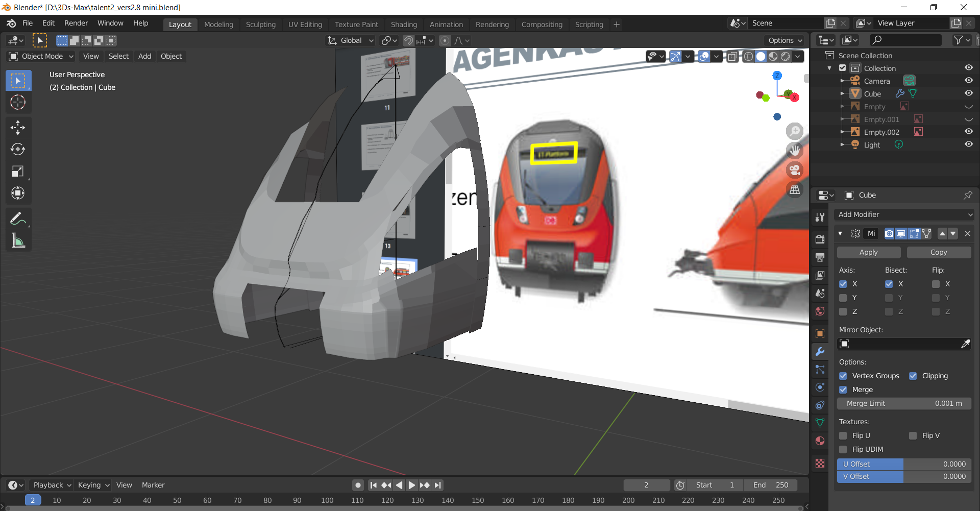This screenshot has width=980, height=511.
Task: Enable the Y axis mirror checkbox
Action: pyautogui.click(x=843, y=298)
